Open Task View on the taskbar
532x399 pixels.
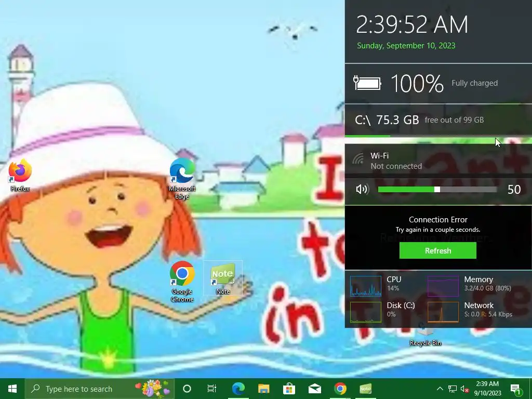pos(212,389)
